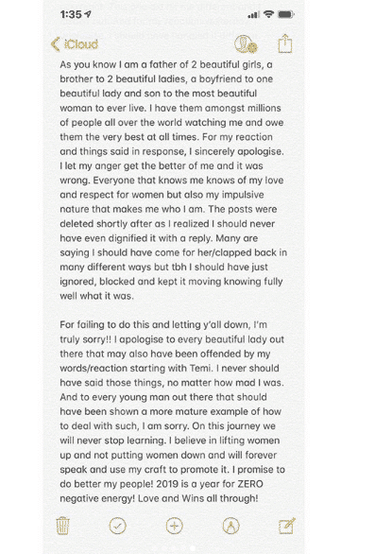This screenshot has width=392, height=554.
Task: Tap the 1:35 clock in status bar
Action: 71,14
